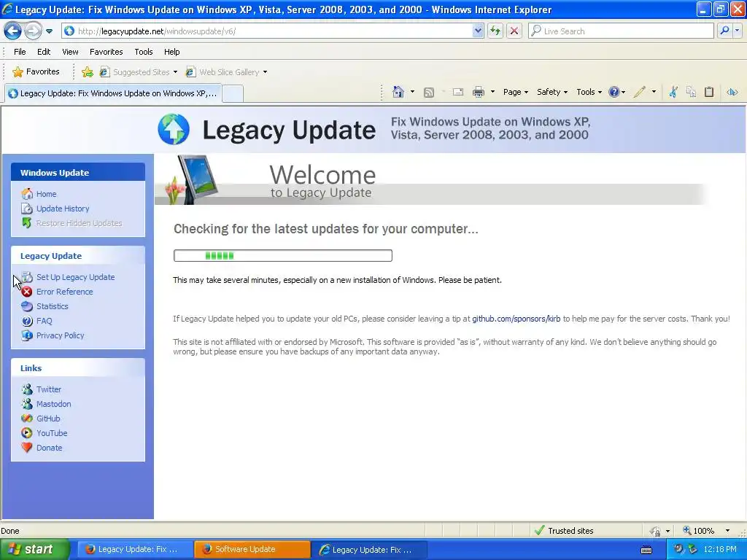Open the Statistics link
The image size is (747, 560).
(52, 306)
